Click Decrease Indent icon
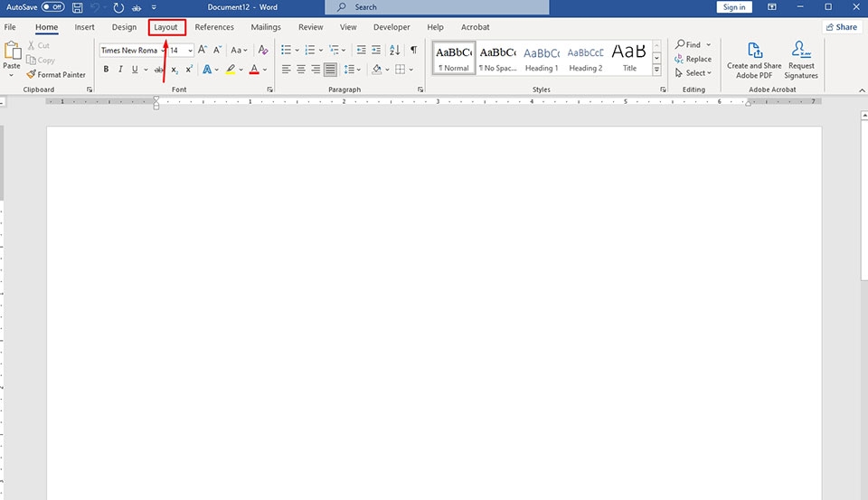 pyautogui.click(x=361, y=50)
